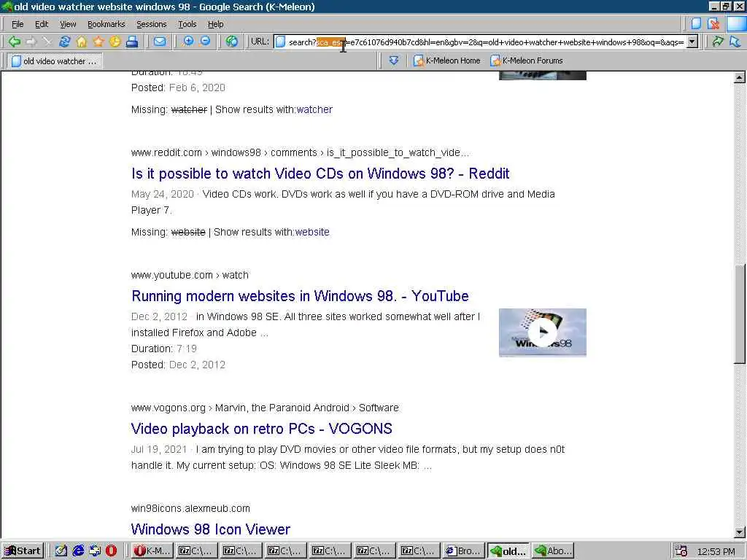Screen dimensions: 747x560
Task: Go back with the green Back arrow
Action: [15, 42]
